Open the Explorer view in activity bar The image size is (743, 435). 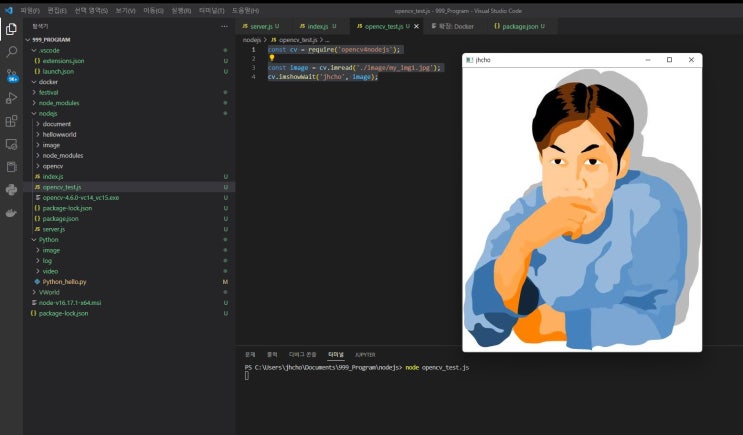coord(11,29)
